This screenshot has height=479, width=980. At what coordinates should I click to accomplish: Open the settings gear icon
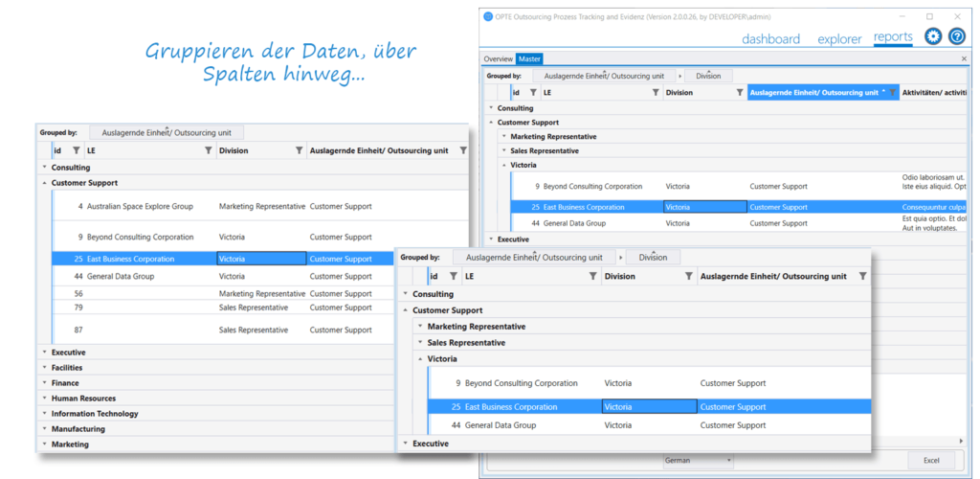point(933,36)
